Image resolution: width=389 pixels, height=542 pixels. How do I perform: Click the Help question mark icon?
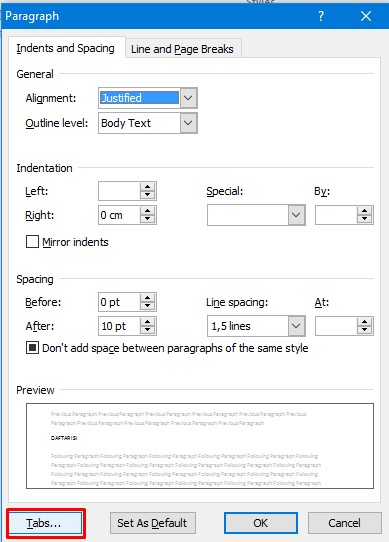click(321, 16)
